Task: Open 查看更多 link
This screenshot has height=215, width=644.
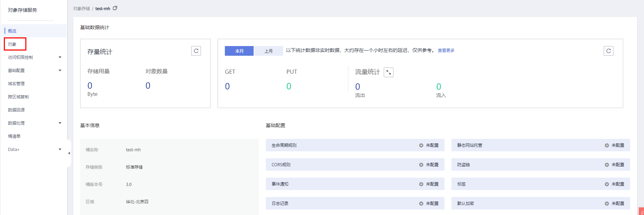Action: coord(446,51)
